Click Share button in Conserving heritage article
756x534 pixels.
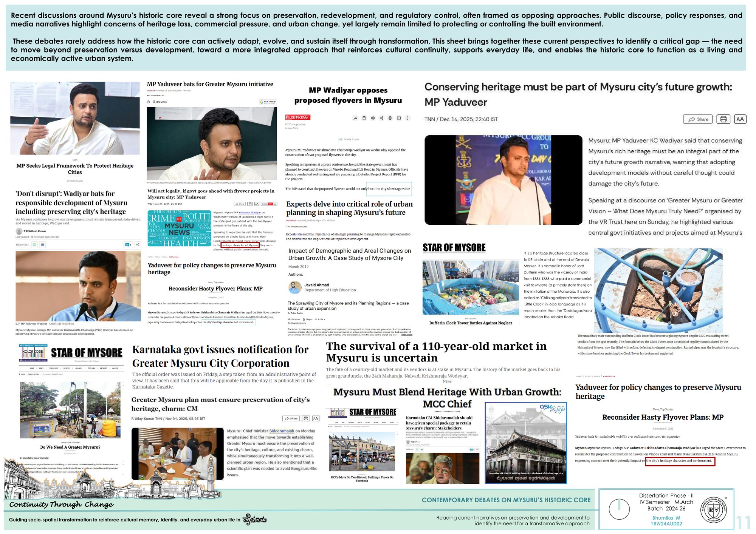tap(698, 119)
